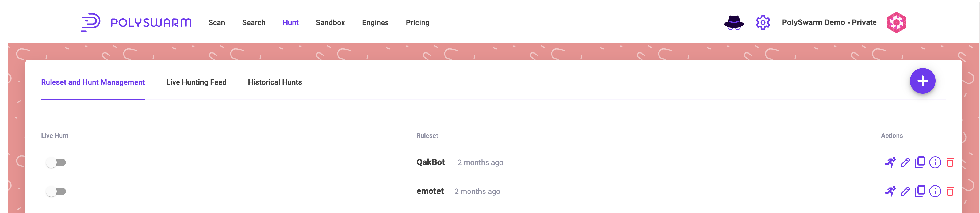Delete the emotet ruleset
The height and width of the screenshot is (213, 980).
click(950, 191)
